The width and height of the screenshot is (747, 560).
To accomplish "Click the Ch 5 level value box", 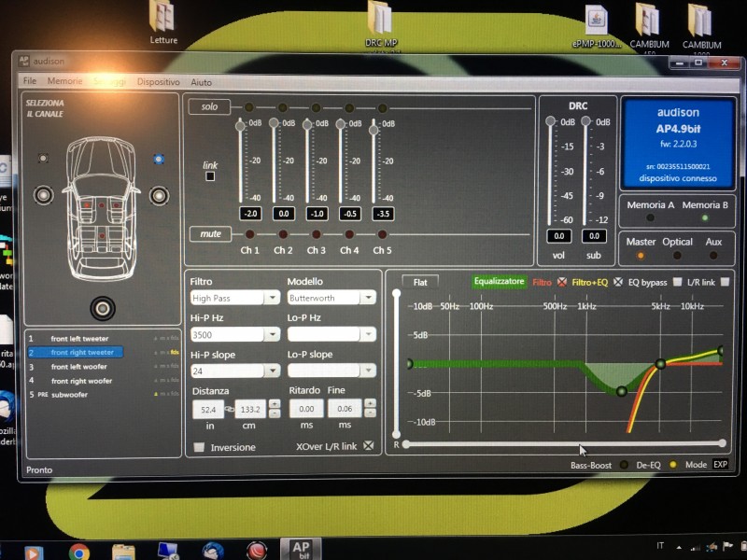I will pos(384,214).
